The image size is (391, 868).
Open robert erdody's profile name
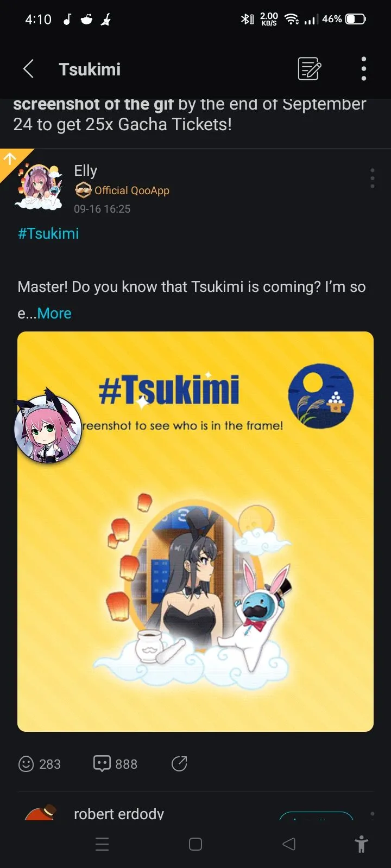coord(119,814)
